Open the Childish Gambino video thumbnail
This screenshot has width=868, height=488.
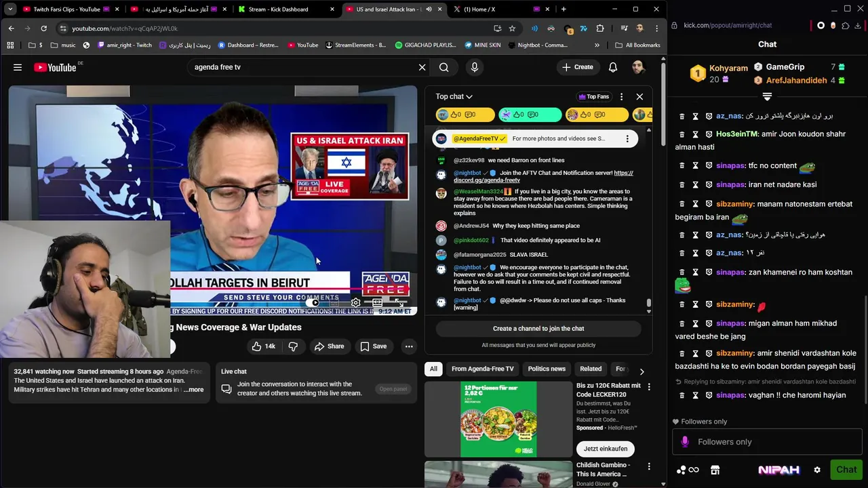coord(498,474)
